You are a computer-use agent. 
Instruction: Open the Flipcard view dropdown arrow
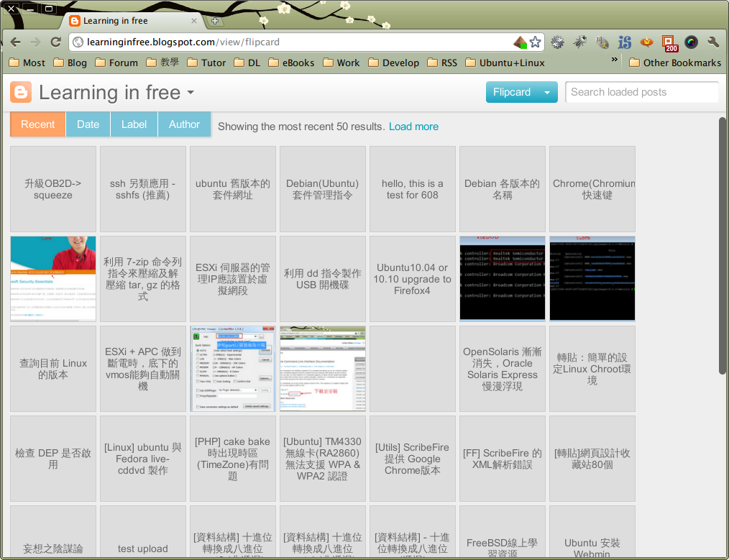pos(547,93)
